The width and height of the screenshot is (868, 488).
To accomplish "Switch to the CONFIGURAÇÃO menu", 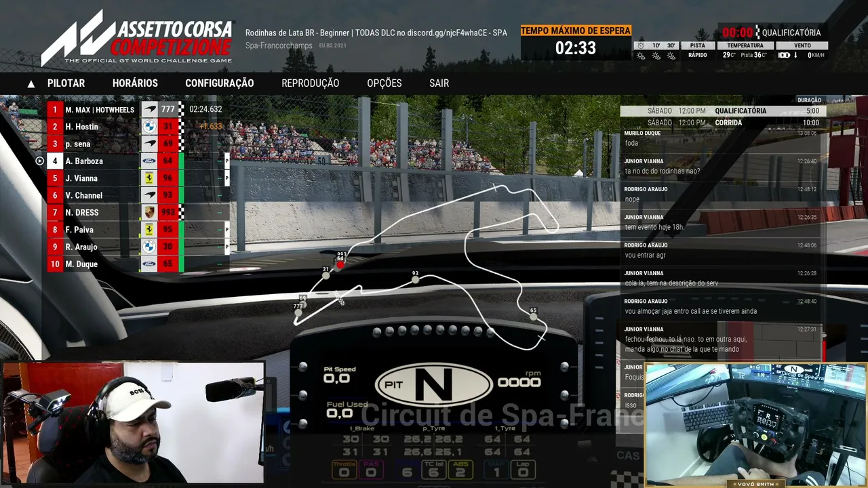I will pos(220,83).
